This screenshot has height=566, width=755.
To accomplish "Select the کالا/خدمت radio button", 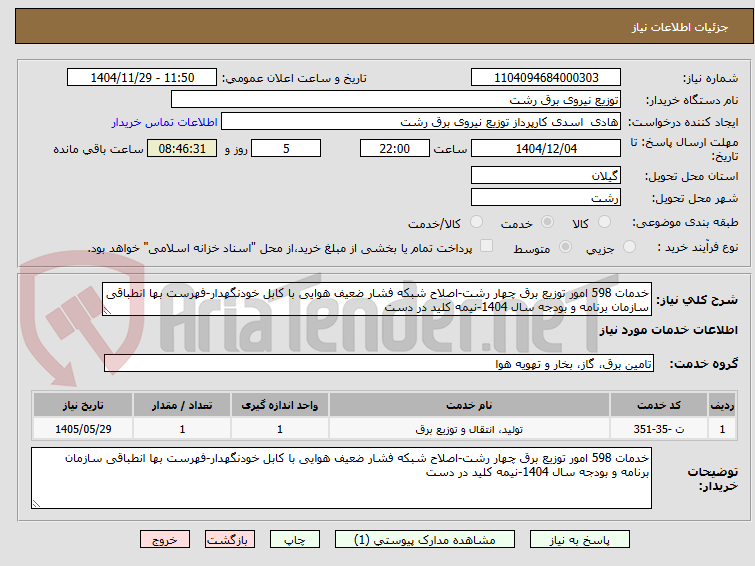I will click(476, 222).
